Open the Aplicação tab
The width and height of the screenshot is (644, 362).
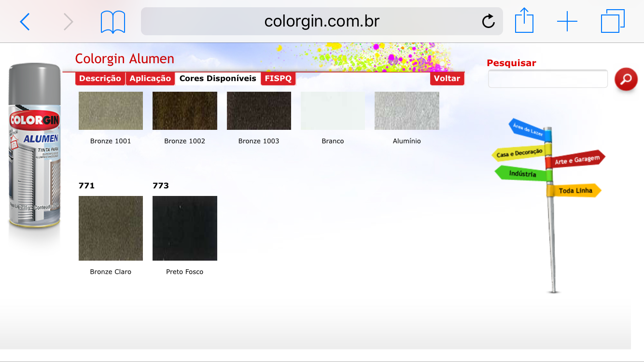pos(150,79)
